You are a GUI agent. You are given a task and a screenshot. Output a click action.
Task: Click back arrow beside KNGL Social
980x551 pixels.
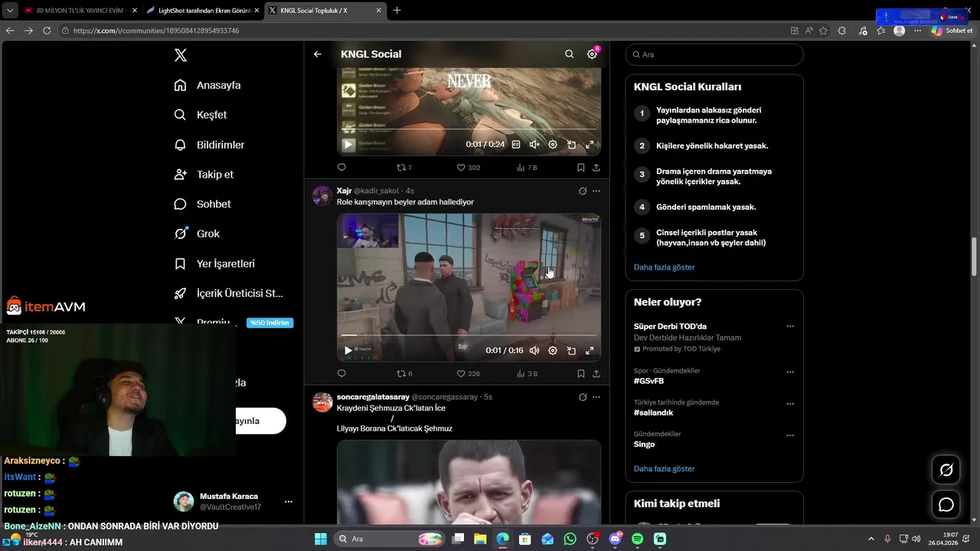click(318, 54)
